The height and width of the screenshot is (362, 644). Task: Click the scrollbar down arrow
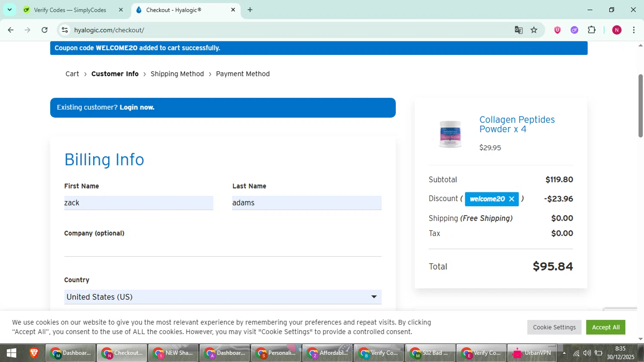641,339
